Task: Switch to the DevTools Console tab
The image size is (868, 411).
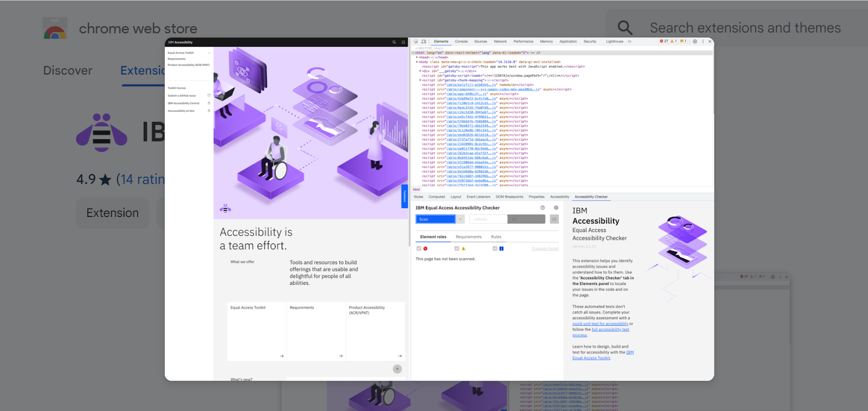Action: pyautogui.click(x=461, y=41)
